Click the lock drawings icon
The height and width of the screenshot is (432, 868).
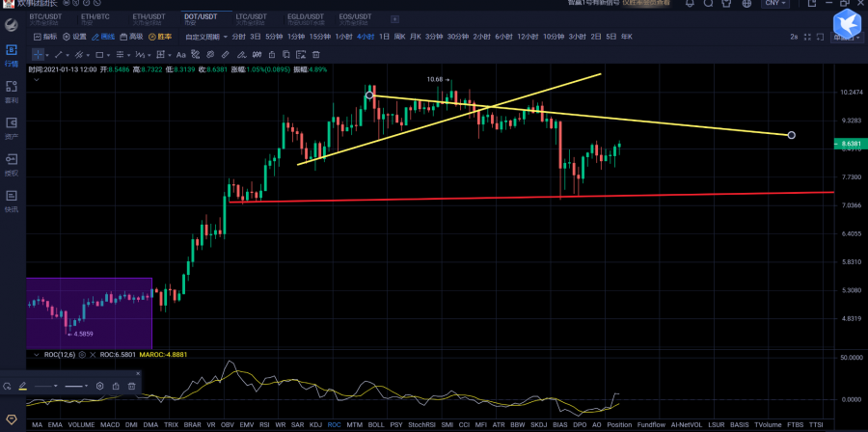tap(272, 55)
